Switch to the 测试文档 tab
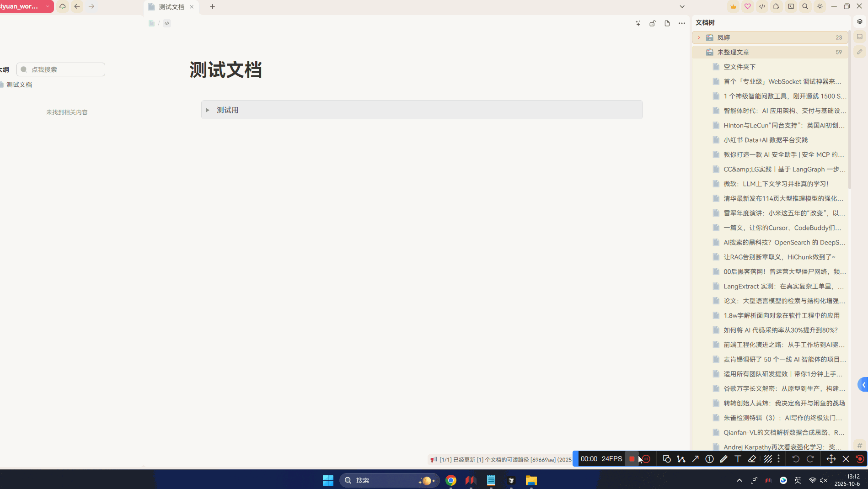868x489 pixels. pos(171,7)
